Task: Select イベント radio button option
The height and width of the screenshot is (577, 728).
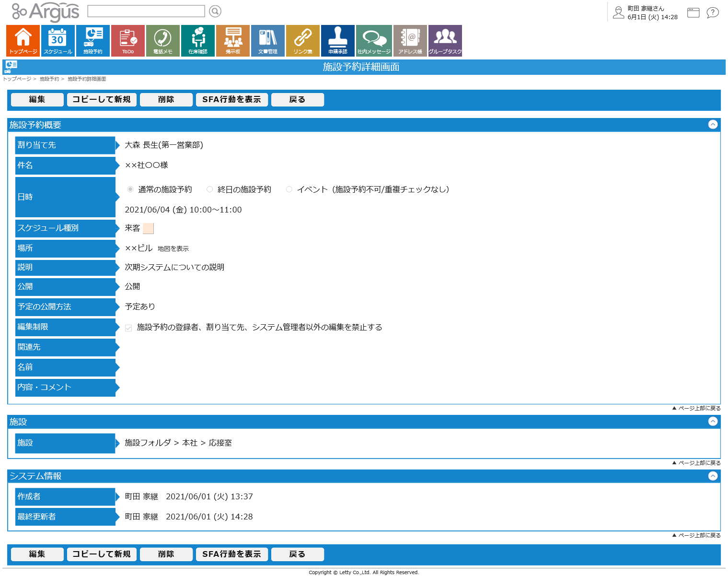Action: [x=289, y=189]
